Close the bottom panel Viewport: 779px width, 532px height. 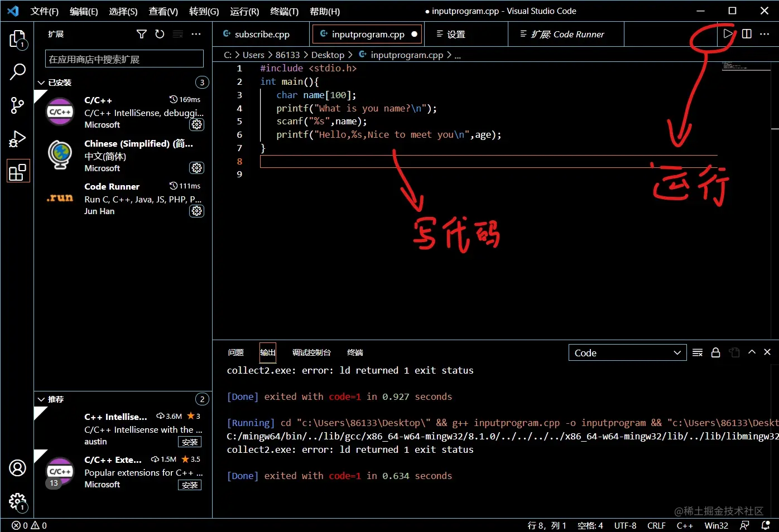[767, 352]
